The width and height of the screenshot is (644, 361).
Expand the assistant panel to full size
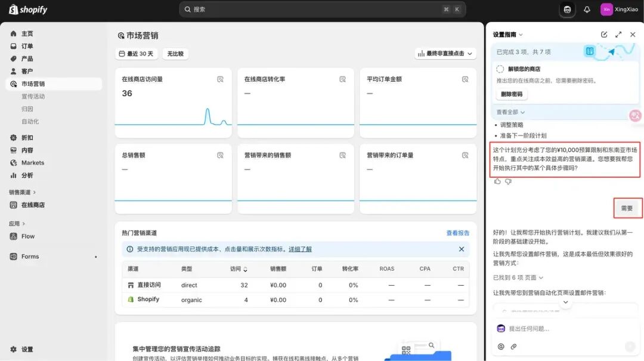pyautogui.click(x=618, y=35)
